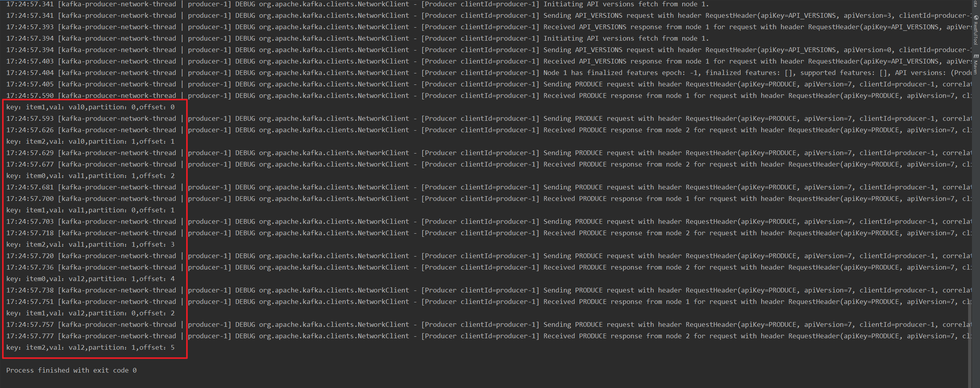Click the log line timestamped 17:24:57.738
Screen dimensions: 980x388
[489, 290]
